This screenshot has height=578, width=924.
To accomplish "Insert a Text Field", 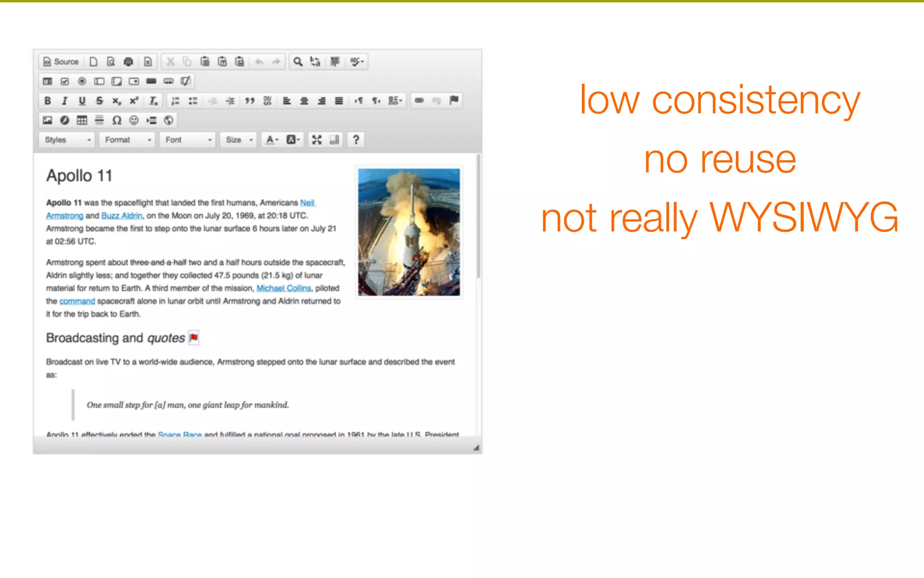I will click(x=99, y=81).
